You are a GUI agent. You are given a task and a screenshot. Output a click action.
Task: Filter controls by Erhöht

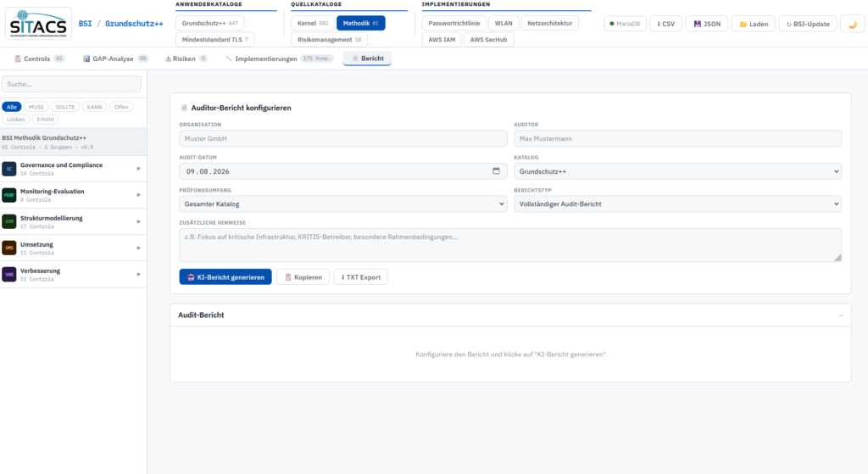pyautogui.click(x=46, y=119)
